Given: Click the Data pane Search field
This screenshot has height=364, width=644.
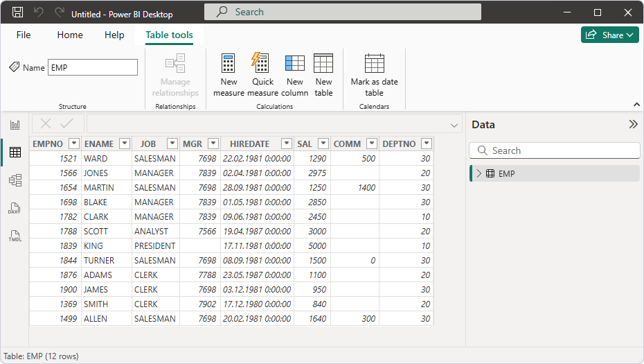Looking at the screenshot, I should click(x=555, y=150).
